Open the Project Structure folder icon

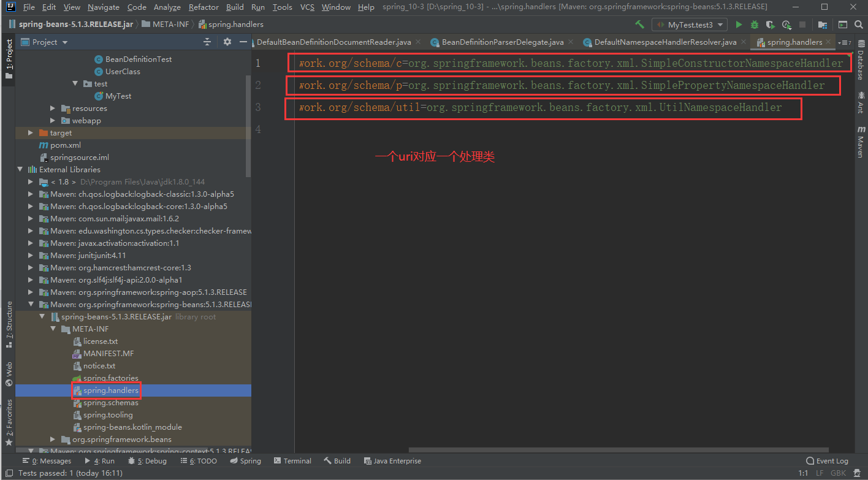pos(823,25)
